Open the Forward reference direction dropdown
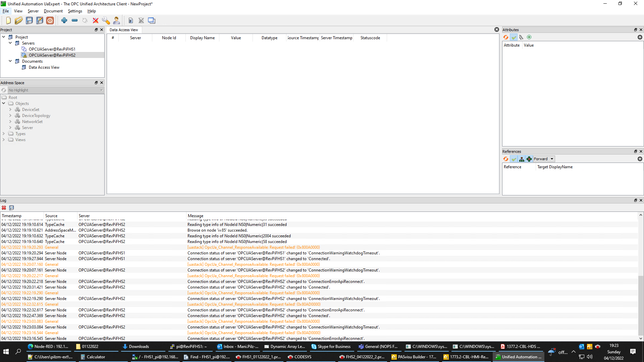This screenshot has height=362, width=644. tap(544, 159)
